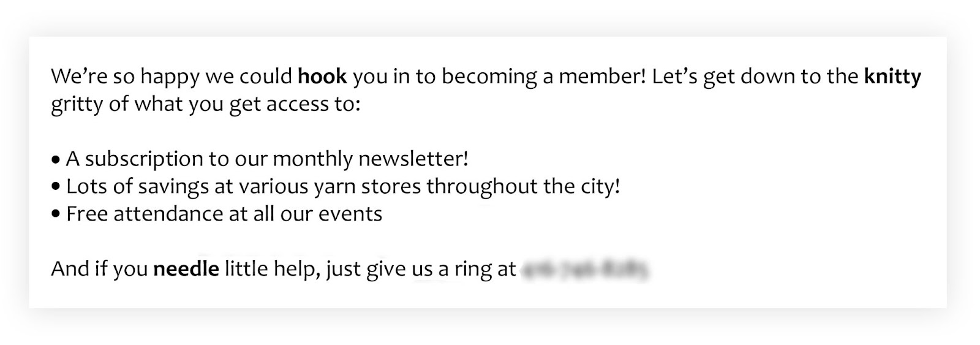The height and width of the screenshot is (345, 980).
Task: Click the bold word needle
Action: coord(186,268)
